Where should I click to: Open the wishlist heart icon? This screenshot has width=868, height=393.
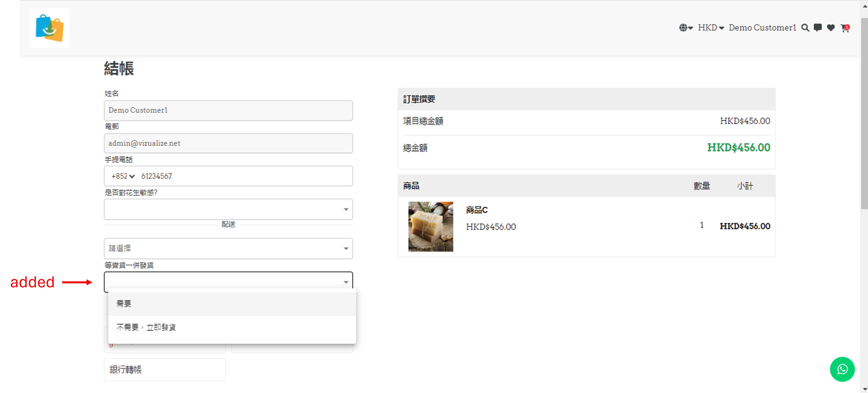pos(831,28)
